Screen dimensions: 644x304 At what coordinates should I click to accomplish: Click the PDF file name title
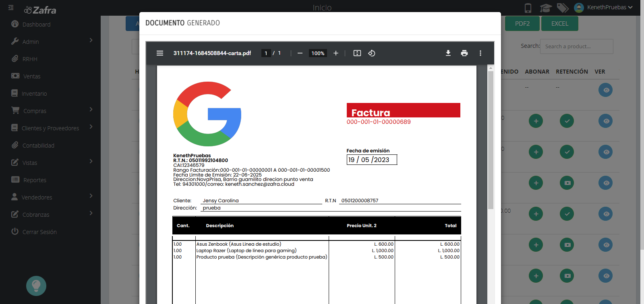[212, 53]
